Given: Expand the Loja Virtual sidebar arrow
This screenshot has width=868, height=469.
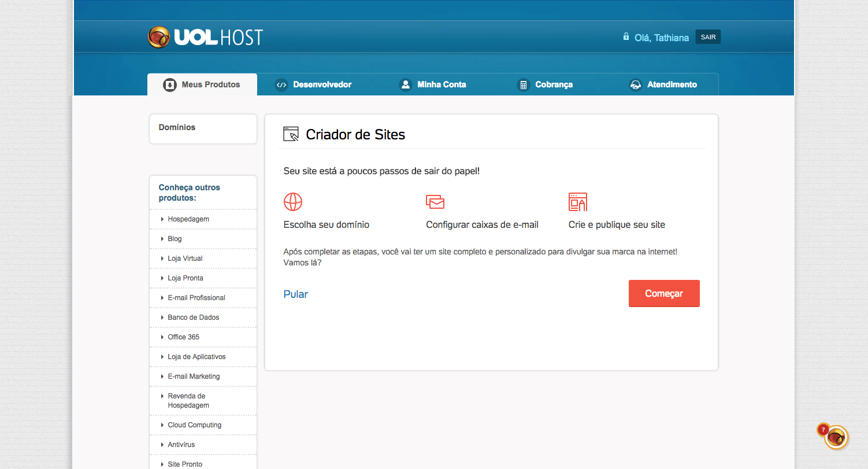Looking at the screenshot, I should point(162,258).
